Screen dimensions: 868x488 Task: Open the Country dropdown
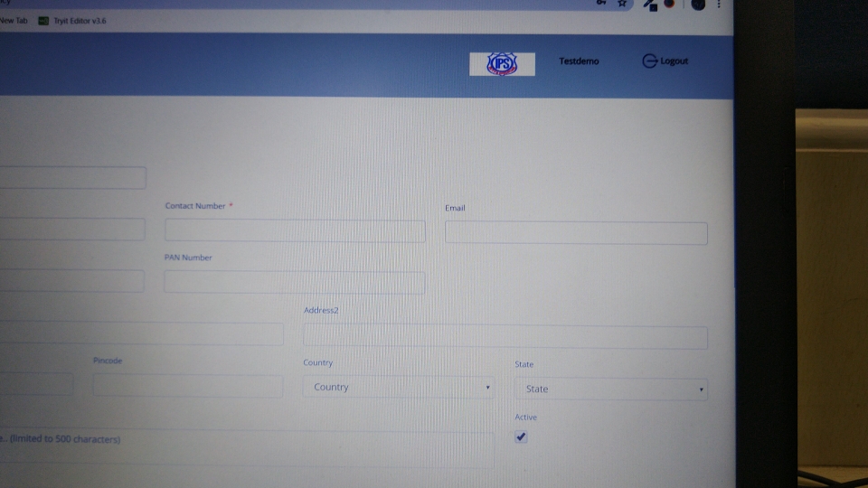(398, 388)
